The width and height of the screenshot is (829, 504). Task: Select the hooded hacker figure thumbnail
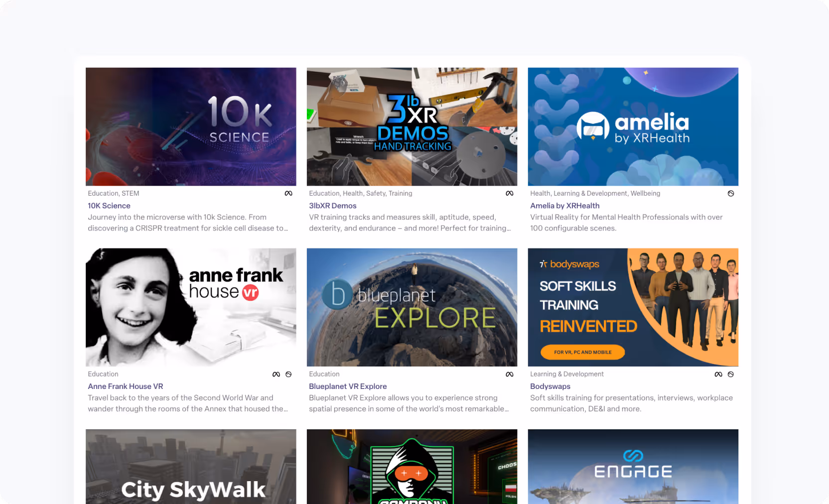point(412,467)
